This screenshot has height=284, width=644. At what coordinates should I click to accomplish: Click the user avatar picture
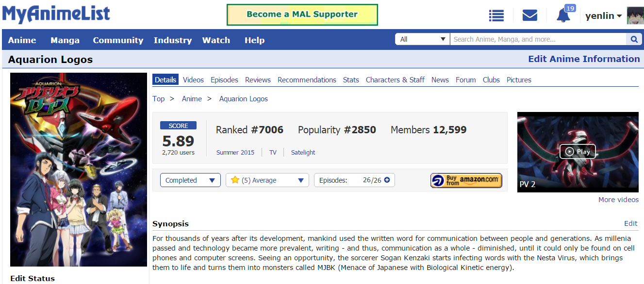click(x=635, y=16)
